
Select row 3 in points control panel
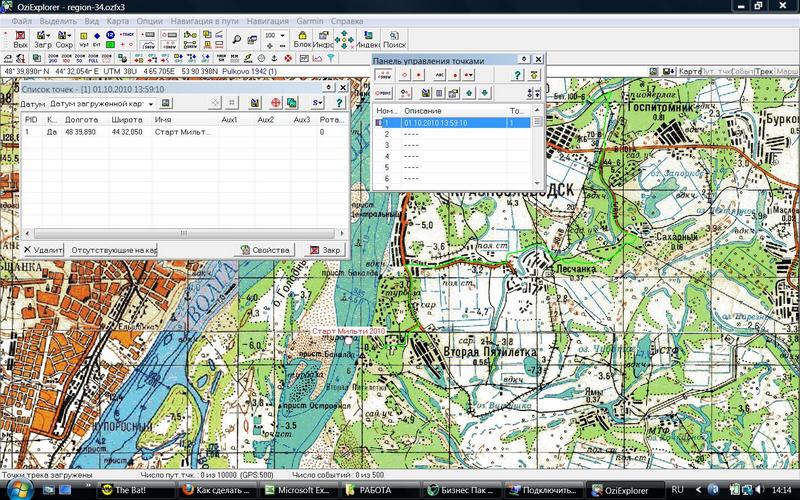tap(452, 145)
